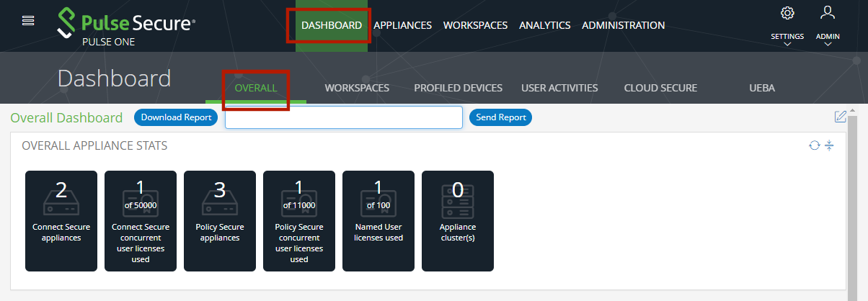This screenshot has width=868, height=301.
Task: Select the Connect Secure appliances tile
Action: (61, 221)
